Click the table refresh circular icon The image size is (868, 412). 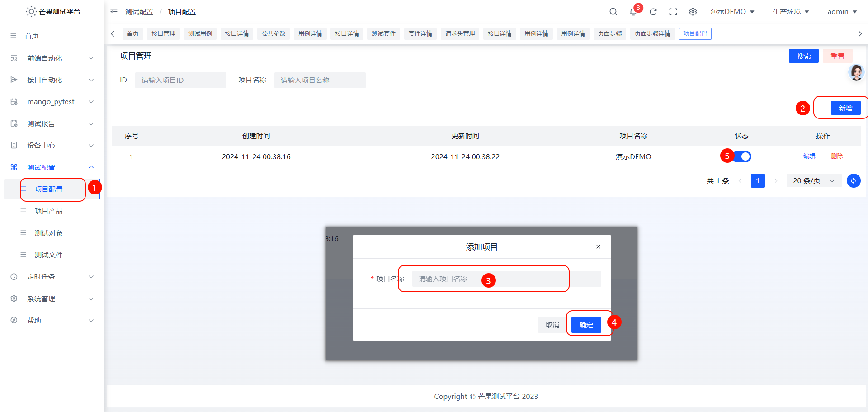coord(854,180)
